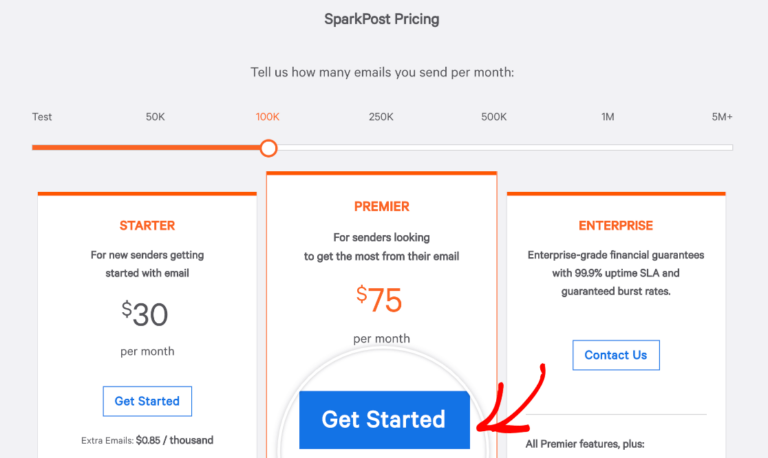768x458 pixels.
Task: Click the ENTERPRISE plan heading
Action: pos(616,226)
